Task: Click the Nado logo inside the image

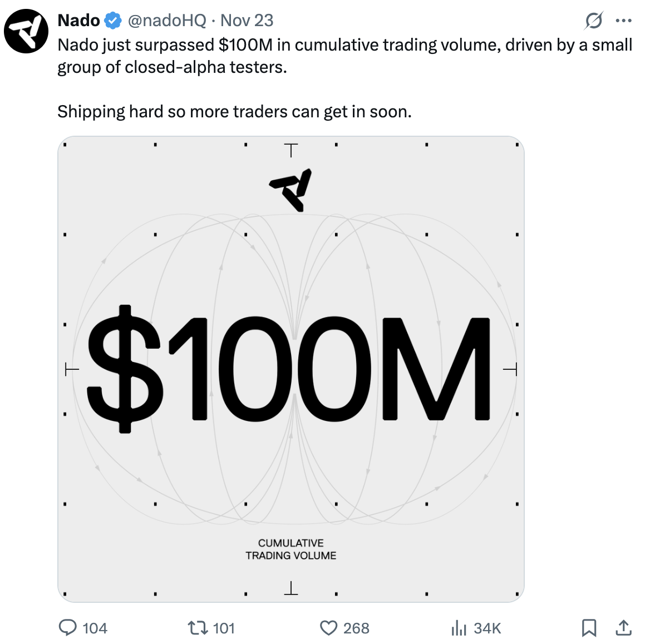Action: [291, 189]
